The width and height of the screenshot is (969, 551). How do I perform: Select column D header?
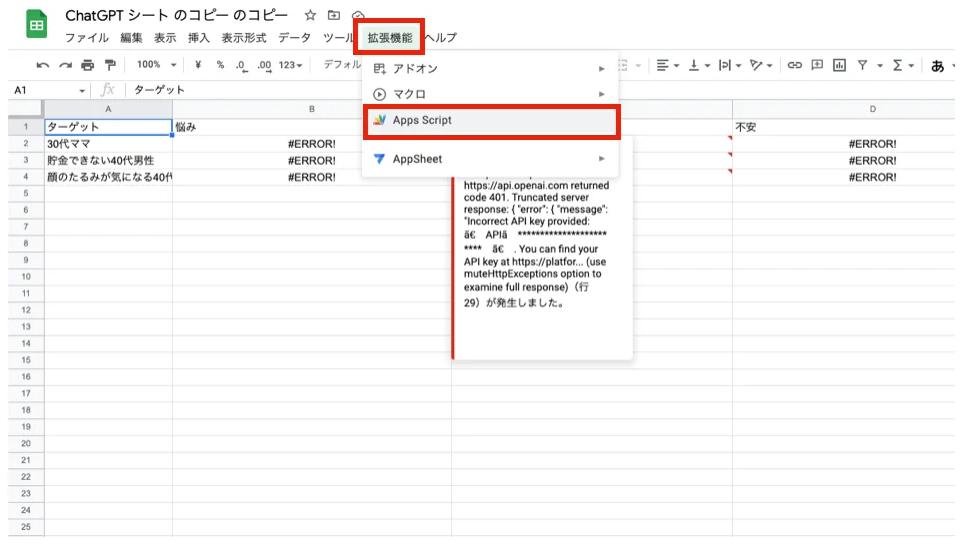click(873, 109)
